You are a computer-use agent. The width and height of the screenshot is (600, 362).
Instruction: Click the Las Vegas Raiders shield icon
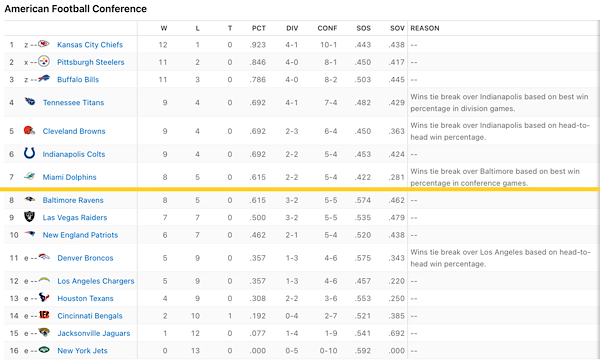[29, 217]
